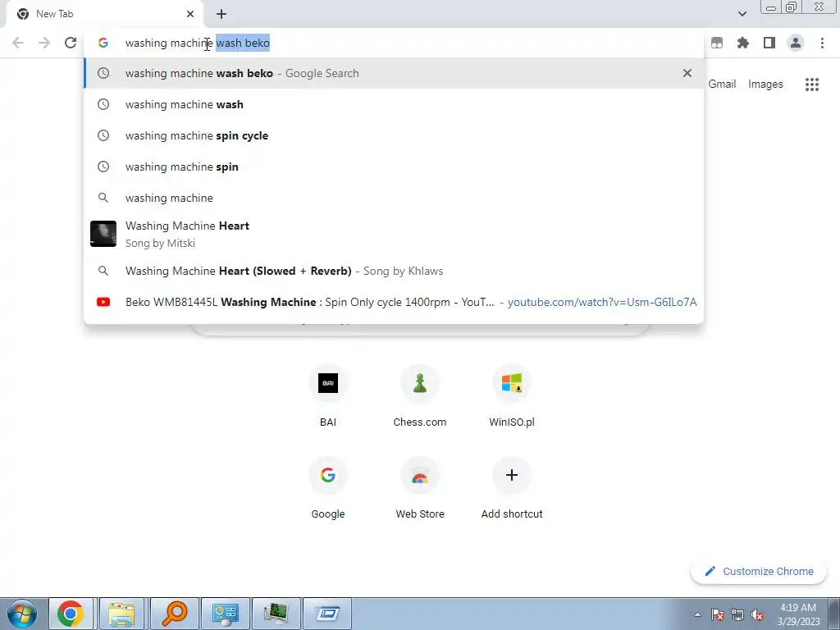840x630 pixels.
Task: Go forward using the forward arrow
Action: 44,43
